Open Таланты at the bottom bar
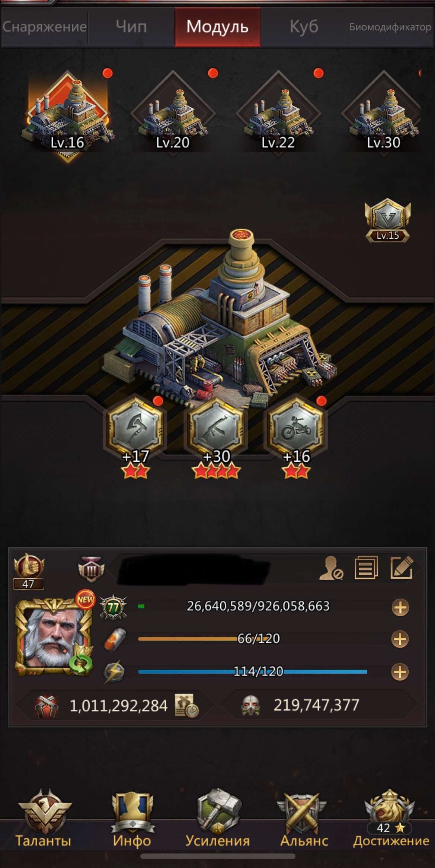This screenshot has width=435, height=868. point(43,820)
